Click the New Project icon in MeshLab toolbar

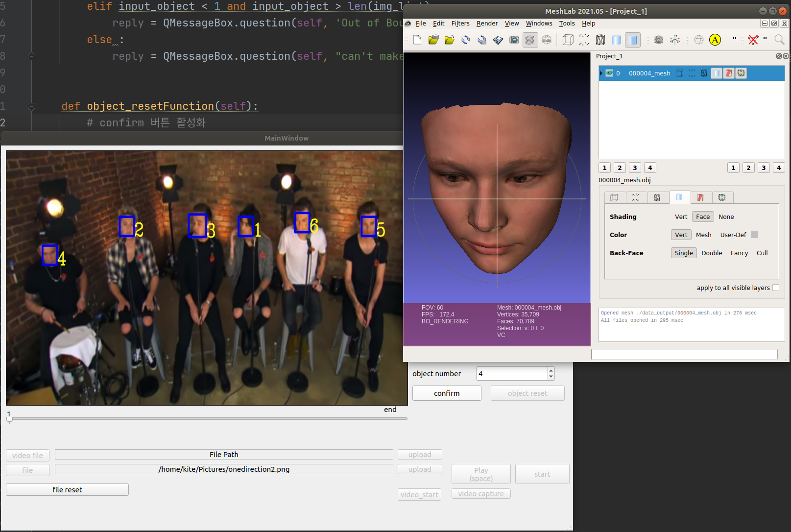point(417,40)
